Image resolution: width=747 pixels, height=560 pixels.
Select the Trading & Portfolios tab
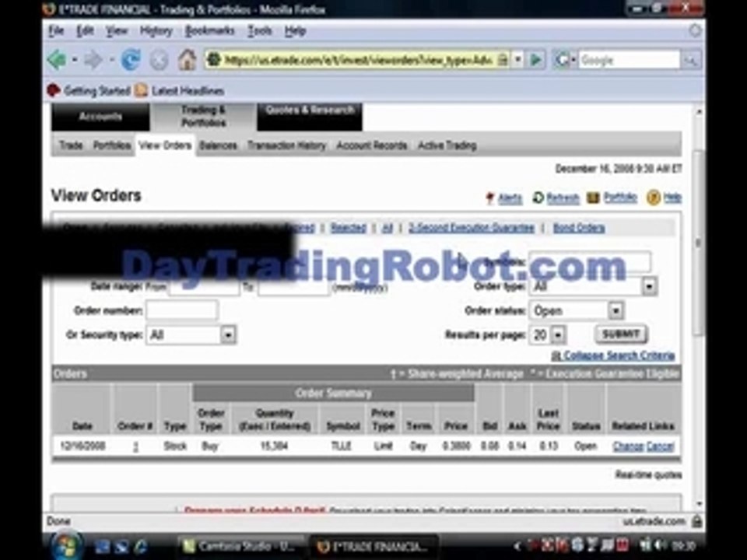(x=203, y=117)
